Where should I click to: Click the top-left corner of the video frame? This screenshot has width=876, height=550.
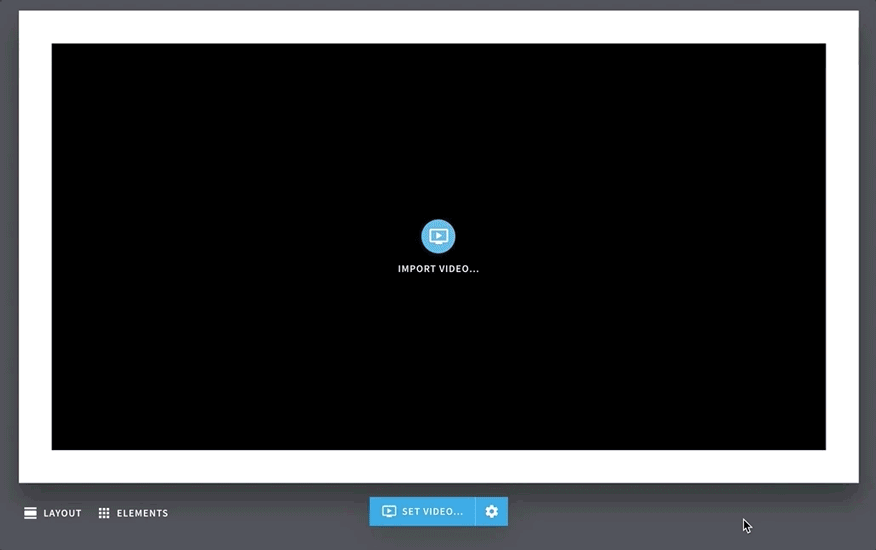pyautogui.click(x=54, y=46)
